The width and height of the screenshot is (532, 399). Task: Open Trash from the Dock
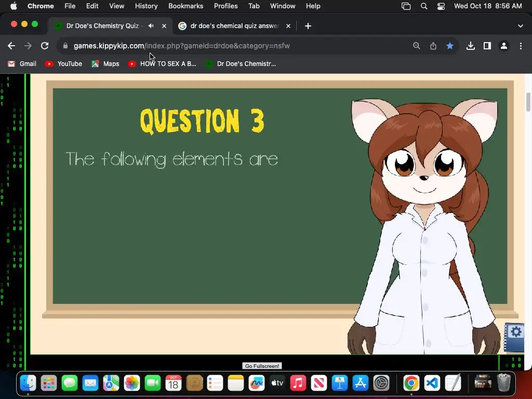pyautogui.click(x=504, y=383)
